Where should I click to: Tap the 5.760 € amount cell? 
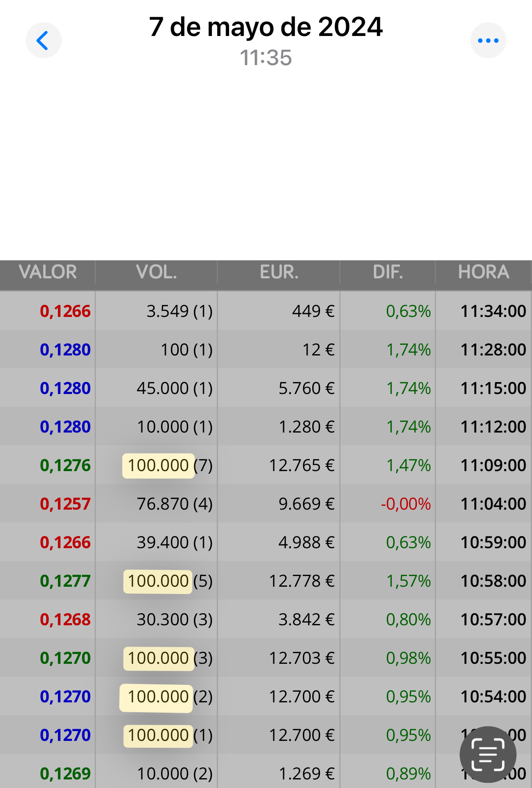tap(306, 388)
